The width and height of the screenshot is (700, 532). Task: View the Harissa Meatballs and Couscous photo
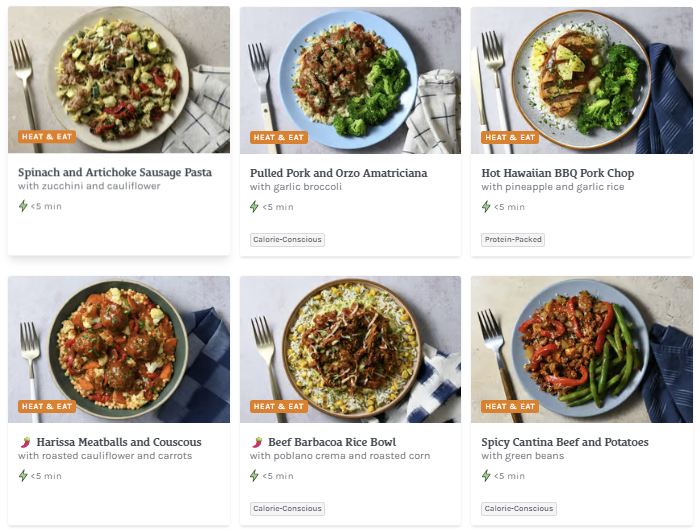pos(119,345)
